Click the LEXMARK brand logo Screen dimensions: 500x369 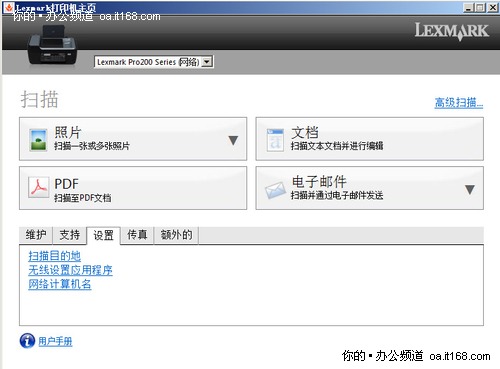click(x=452, y=31)
